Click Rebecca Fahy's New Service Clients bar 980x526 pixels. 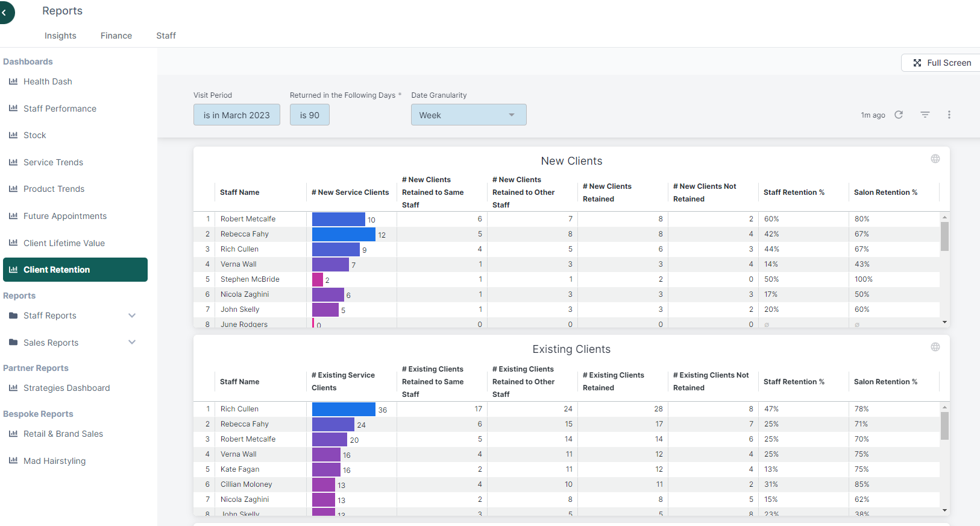pyautogui.click(x=344, y=234)
